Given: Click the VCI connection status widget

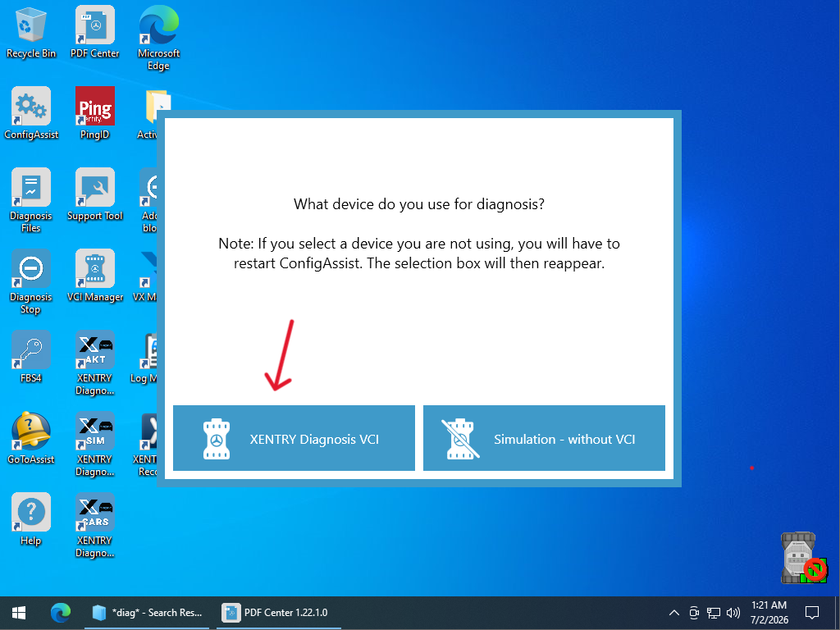Looking at the screenshot, I should point(803,558).
